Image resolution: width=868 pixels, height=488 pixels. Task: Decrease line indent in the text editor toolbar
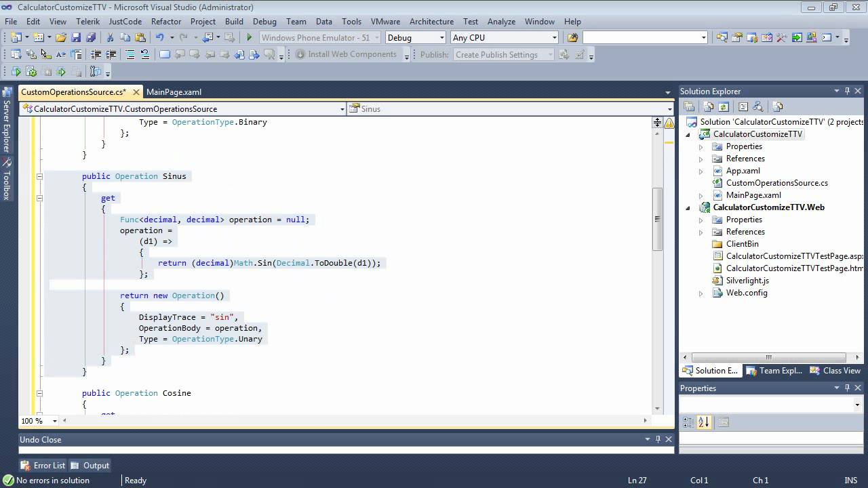coord(96,54)
